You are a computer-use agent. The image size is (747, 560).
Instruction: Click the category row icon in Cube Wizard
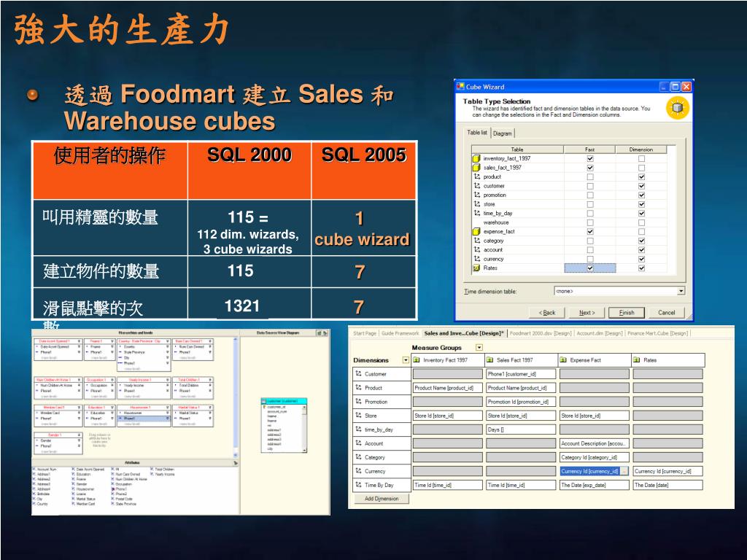pos(476,241)
